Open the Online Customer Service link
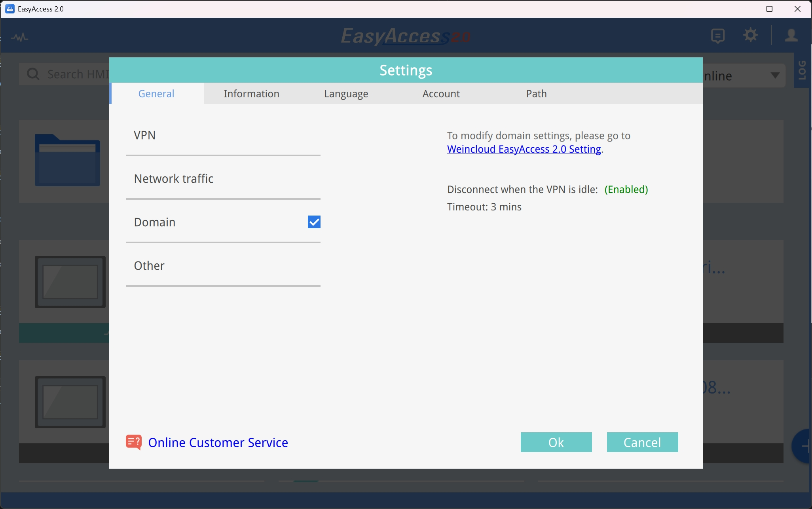Screen dimensions: 812x509 pyautogui.click(x=218, y=443)
